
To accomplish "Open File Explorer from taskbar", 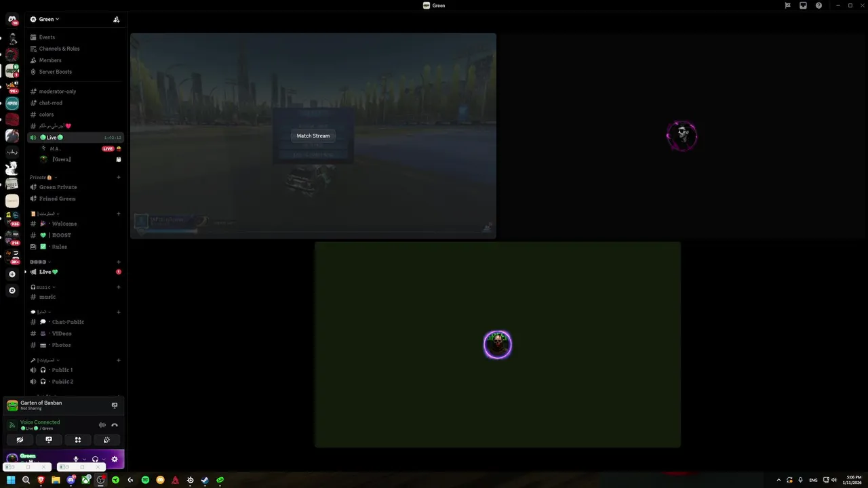I will [x=56, y=480].
